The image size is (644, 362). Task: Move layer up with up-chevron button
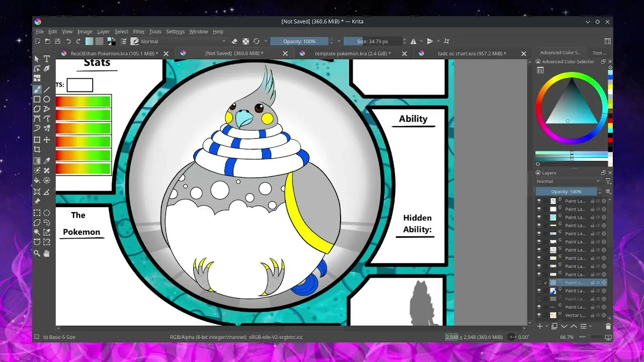(574, 326)
